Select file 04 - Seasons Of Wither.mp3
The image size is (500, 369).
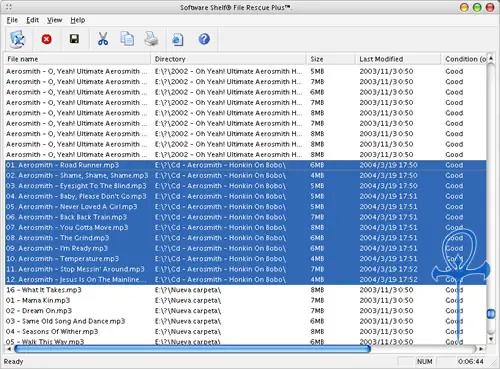(52, 332)
